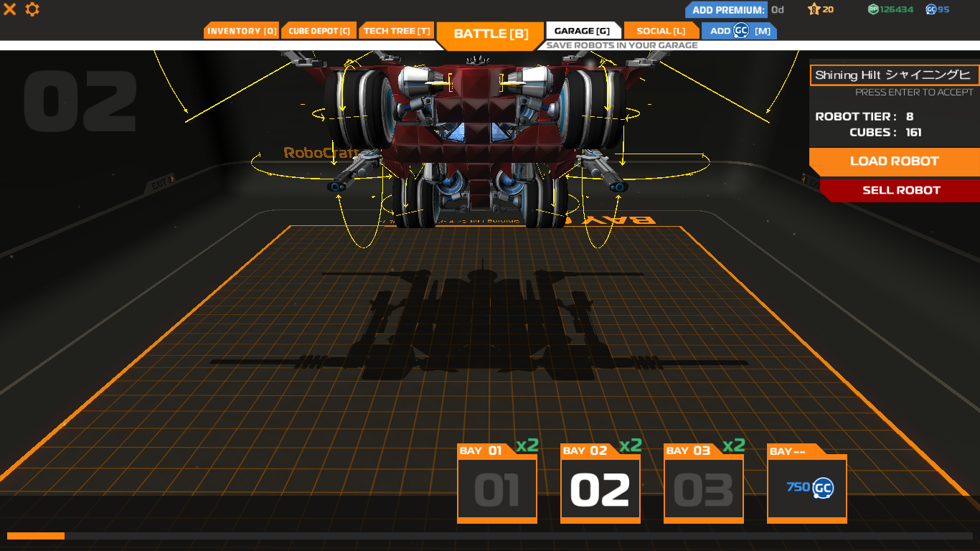Purchase locked bay for 750 GC
Image resolution: width=980 pixels, height=551 pixels.
(x=807, y=484)
